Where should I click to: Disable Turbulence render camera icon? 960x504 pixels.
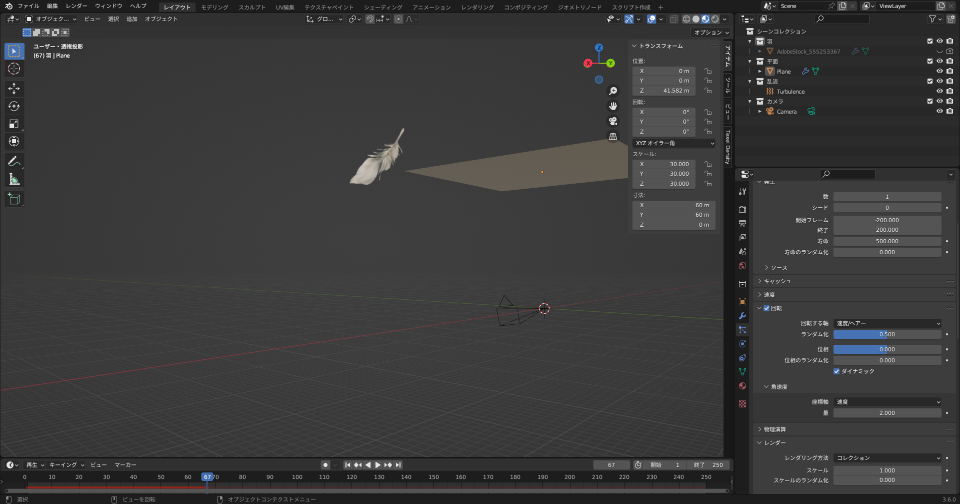pyautogui.click(x=950, y=91)
